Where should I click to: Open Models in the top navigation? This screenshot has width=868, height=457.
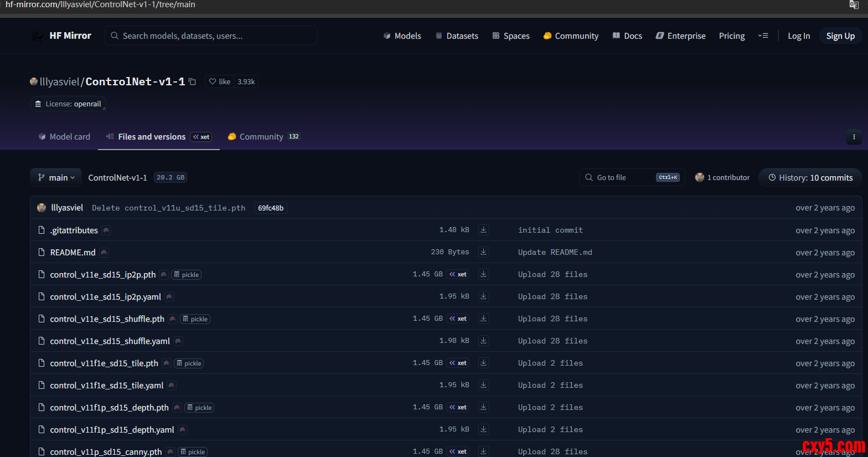point(402,35)
